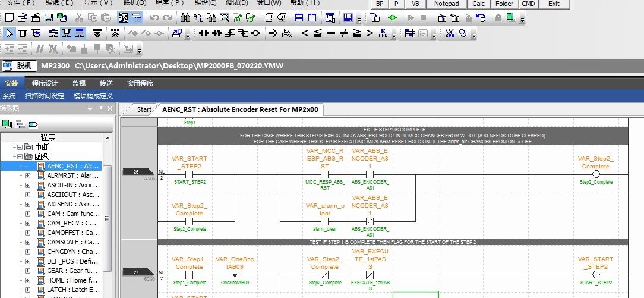Collapse the 函数 folder in tree
The width and height of the screenshot is (644, 298).
click(20, 156)
